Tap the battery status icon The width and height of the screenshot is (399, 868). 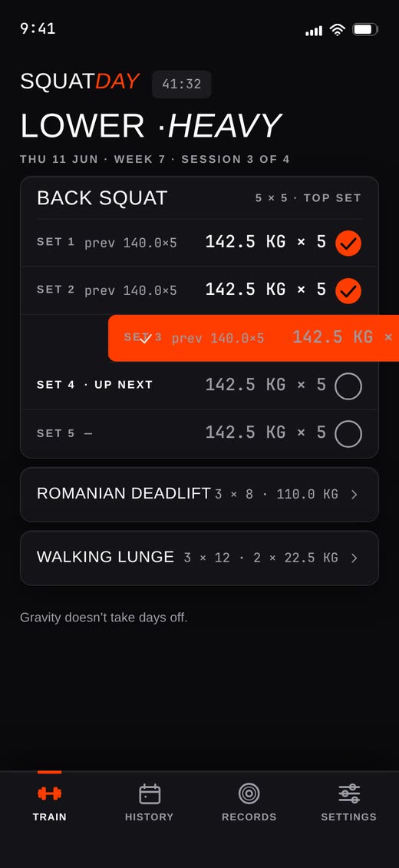coord(365,29)
